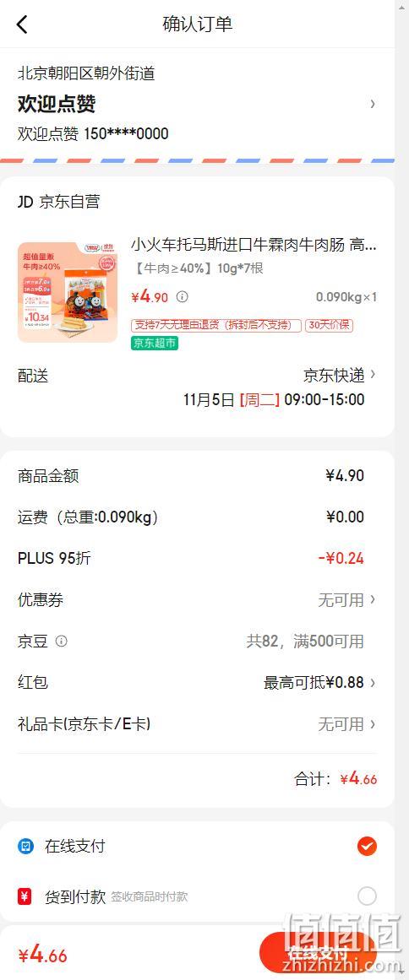Select 在线支付 radio option
Image resolution: width=409 pixels, height=980 pixels.
click(x=367, y=847)
